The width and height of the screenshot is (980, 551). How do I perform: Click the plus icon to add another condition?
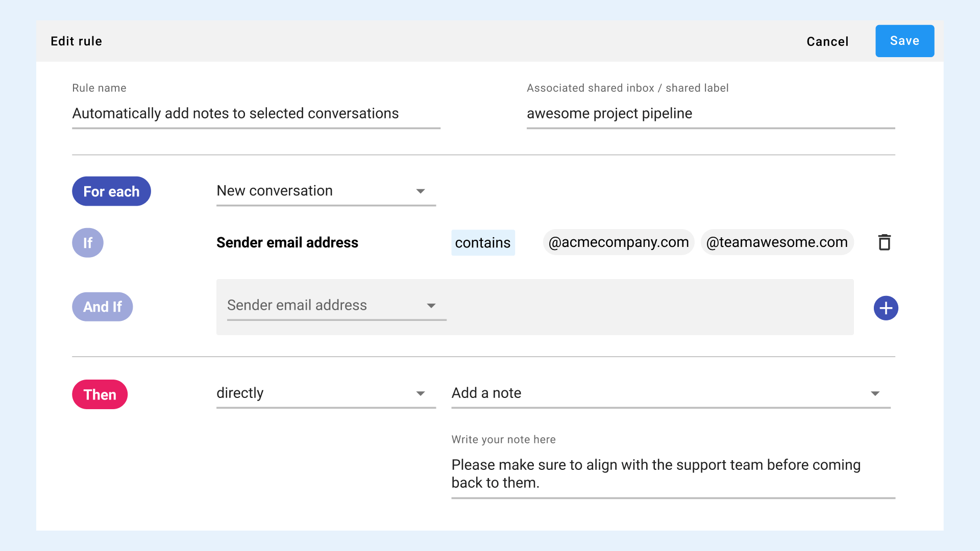tap(886, 308)
